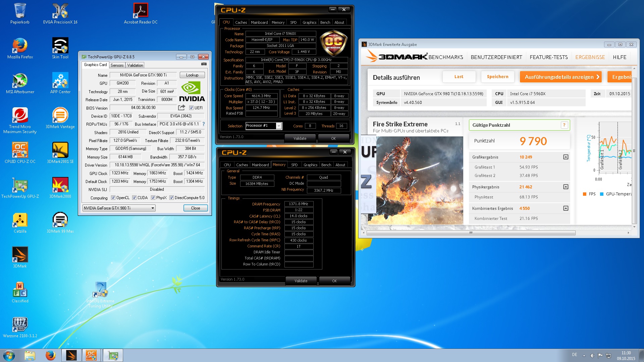Open the Caches tab in top CPU-Z window
Screen dimensions: 644x362
(x=241, y=22)
